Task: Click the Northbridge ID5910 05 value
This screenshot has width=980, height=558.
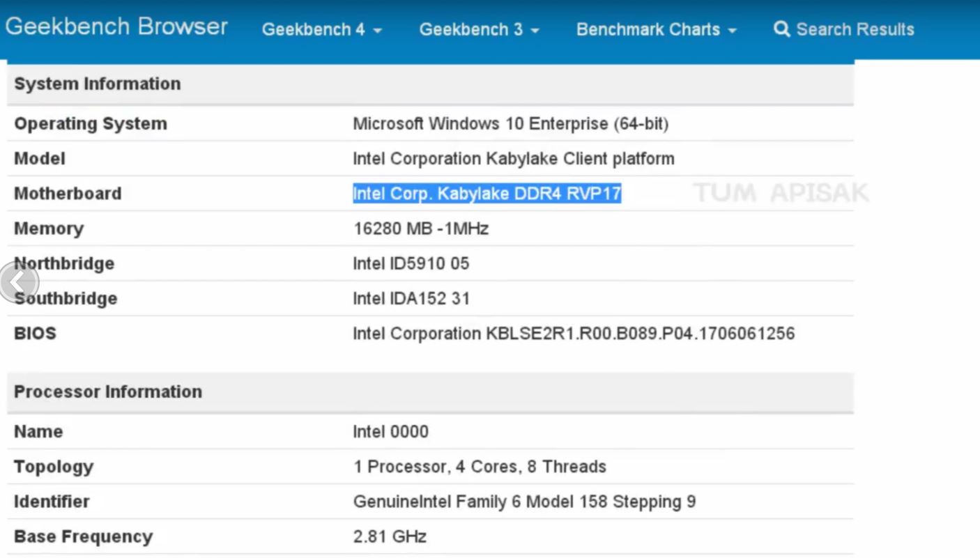Action: 411,263
